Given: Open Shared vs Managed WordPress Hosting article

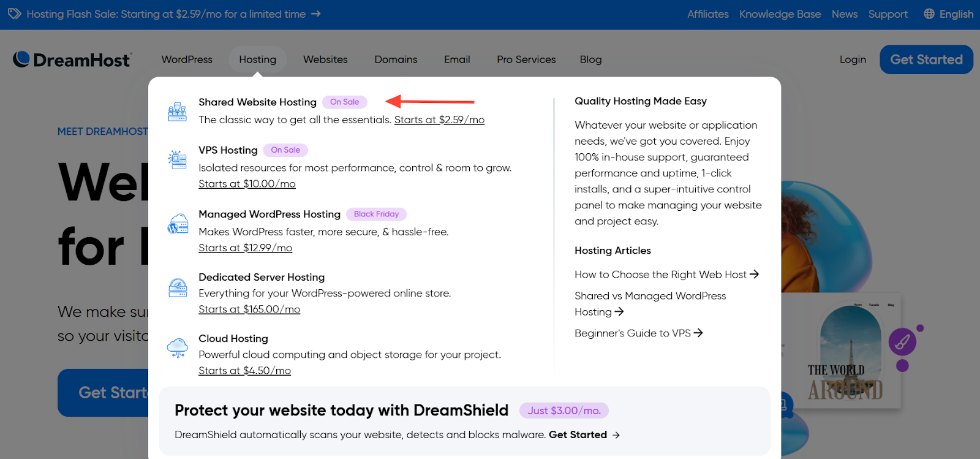Looking at the screenshot, I should click(650, 304).
